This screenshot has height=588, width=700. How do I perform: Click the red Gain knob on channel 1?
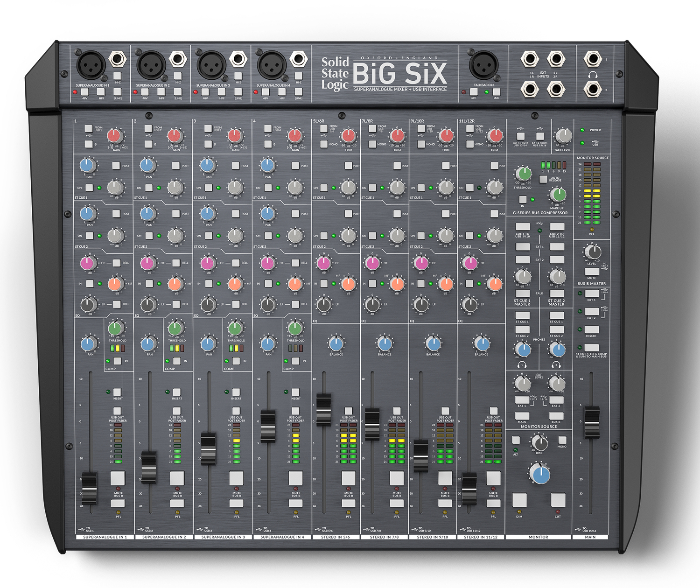click(114, 136)
